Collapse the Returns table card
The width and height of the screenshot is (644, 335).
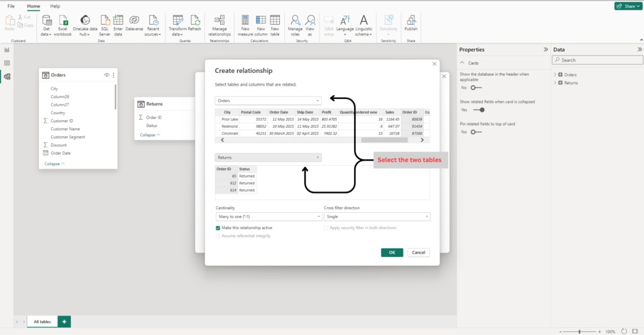150,135
